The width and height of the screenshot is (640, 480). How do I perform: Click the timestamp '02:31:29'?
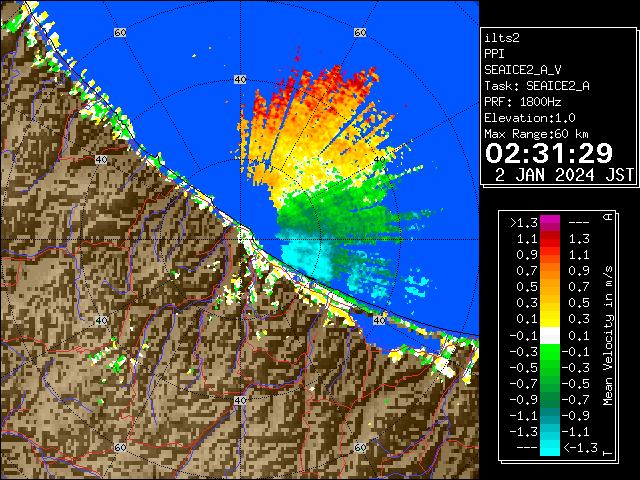pyautogui.click(x=549, y=153)
